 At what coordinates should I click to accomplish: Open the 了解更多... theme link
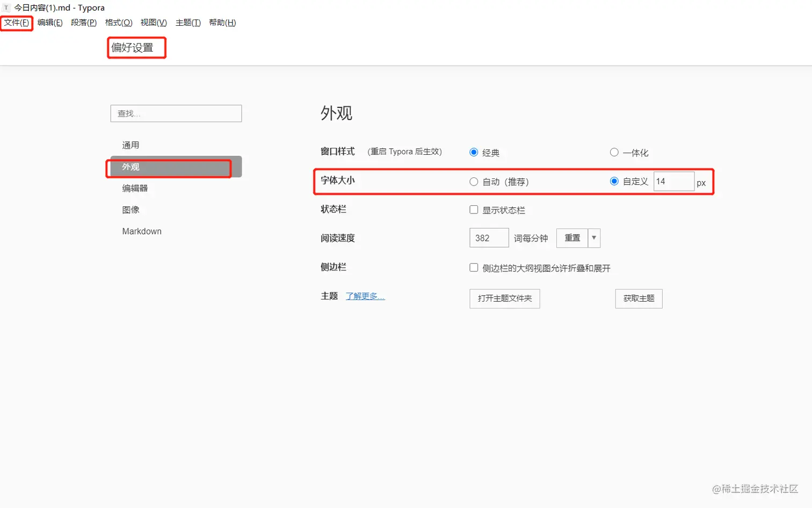[x=365, y=296]
